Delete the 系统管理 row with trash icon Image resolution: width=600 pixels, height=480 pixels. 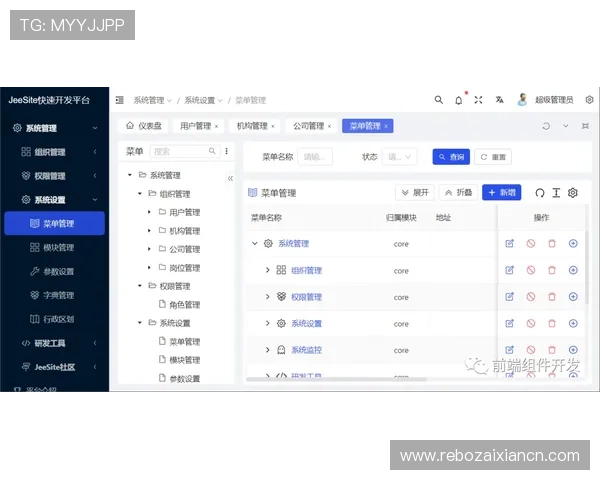552,243
